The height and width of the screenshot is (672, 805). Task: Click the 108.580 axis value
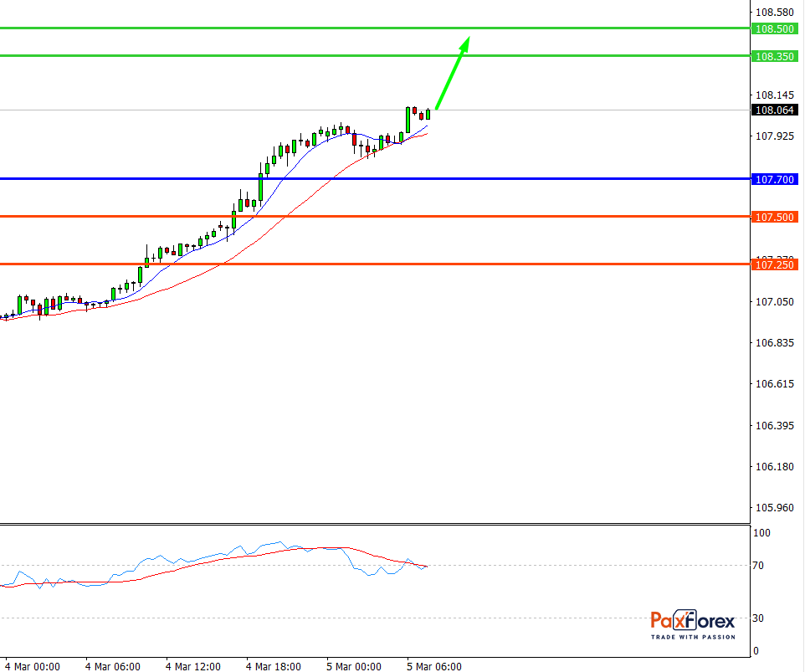point(775,12)
